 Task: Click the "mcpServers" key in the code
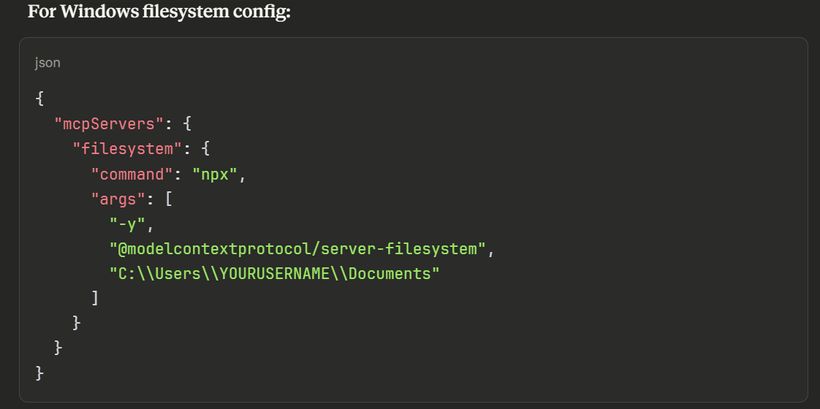(107, 124)
